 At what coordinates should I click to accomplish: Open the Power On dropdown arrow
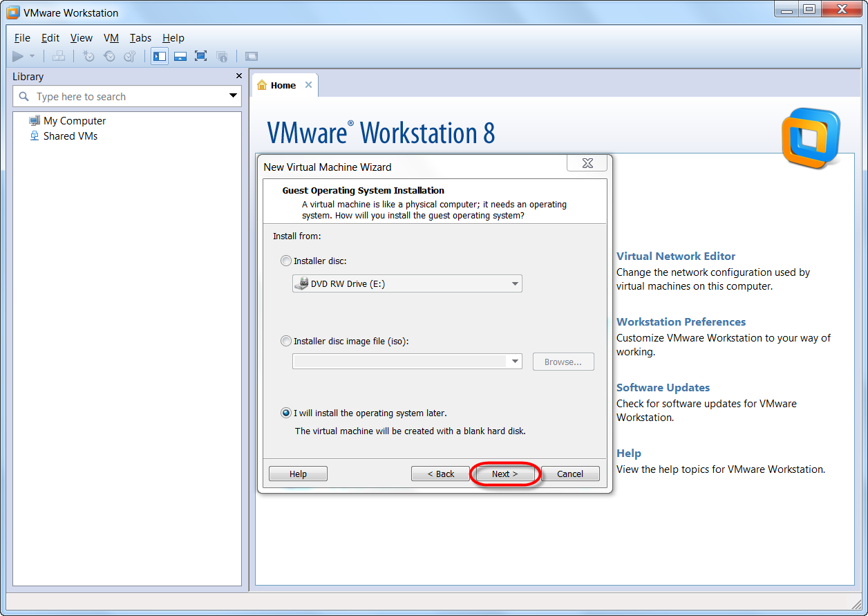pyautogui.click(x=32, y=57)
